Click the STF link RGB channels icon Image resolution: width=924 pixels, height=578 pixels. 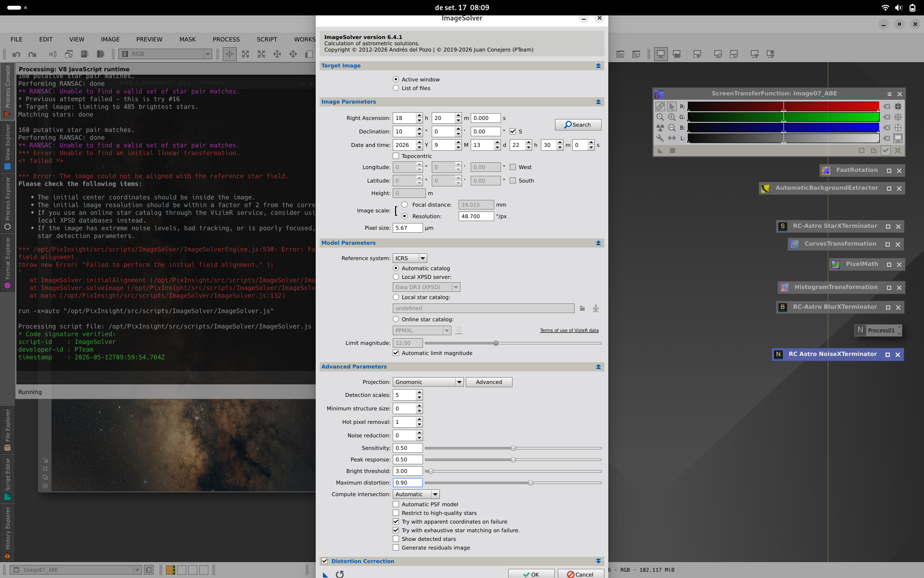[660, 106]
